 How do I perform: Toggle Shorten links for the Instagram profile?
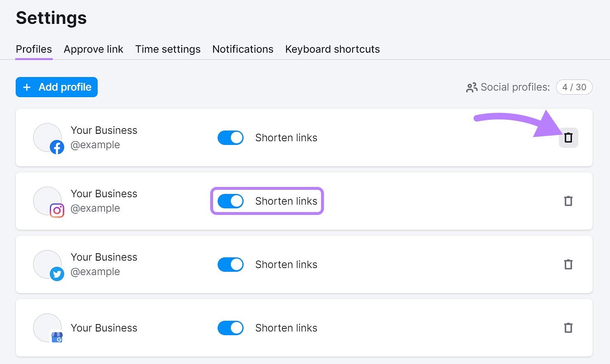coord(230,201)
